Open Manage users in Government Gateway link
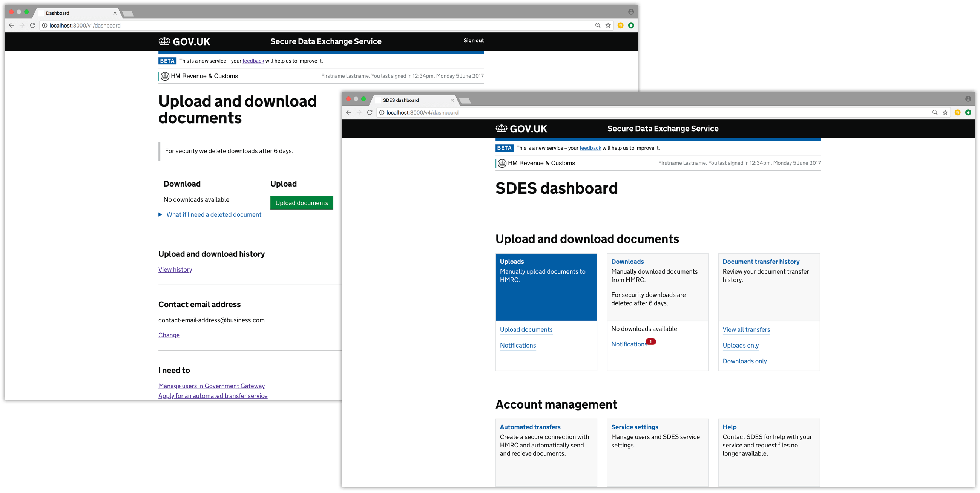The width and height of the screenshot is (980, 493). [212, 386]
